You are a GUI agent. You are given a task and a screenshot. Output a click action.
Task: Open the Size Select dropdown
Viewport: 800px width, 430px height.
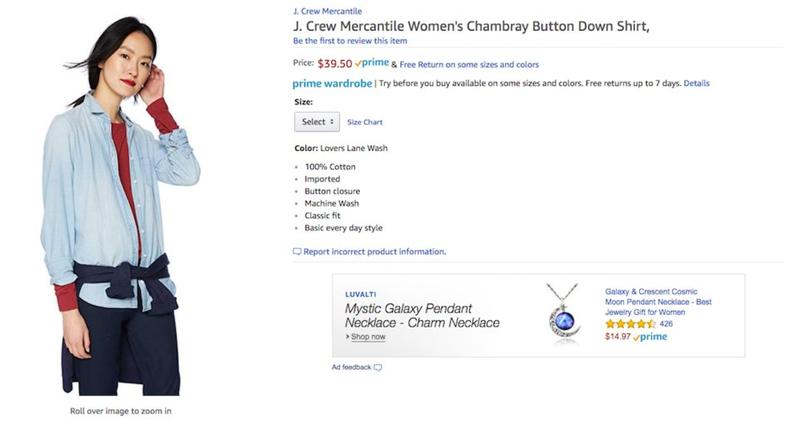pyautogui.click(x=317, y=122)
